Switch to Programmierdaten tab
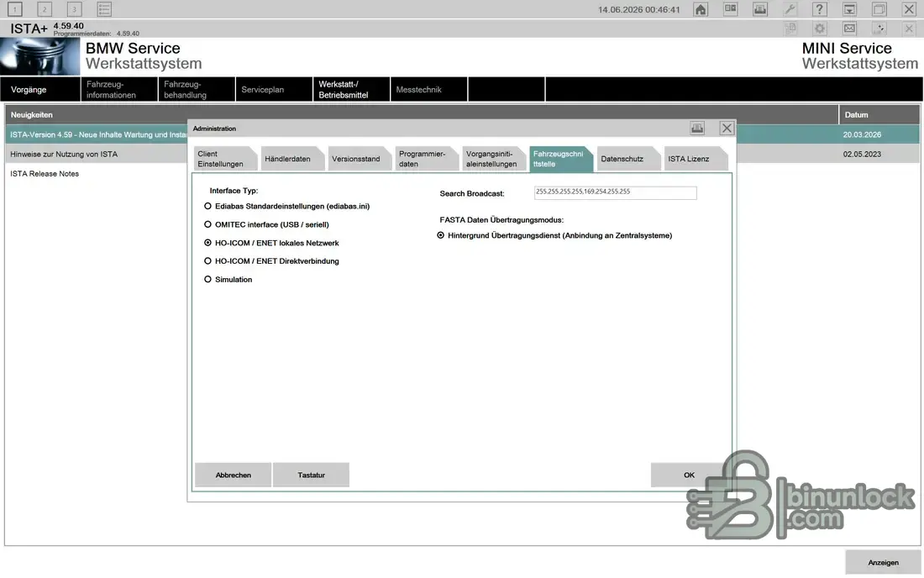924x578 pixels. pyautogui.click(x=427, y=159)
